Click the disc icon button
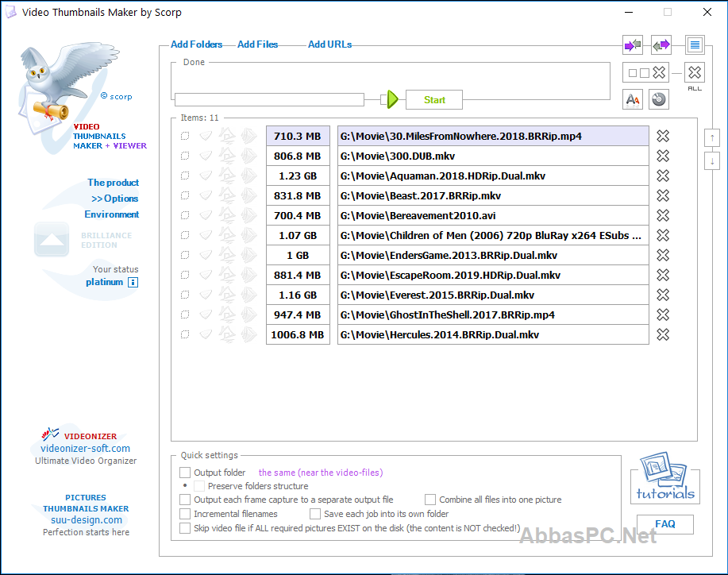The height and width of the screenshot is (575, 728). coord(658,99)
